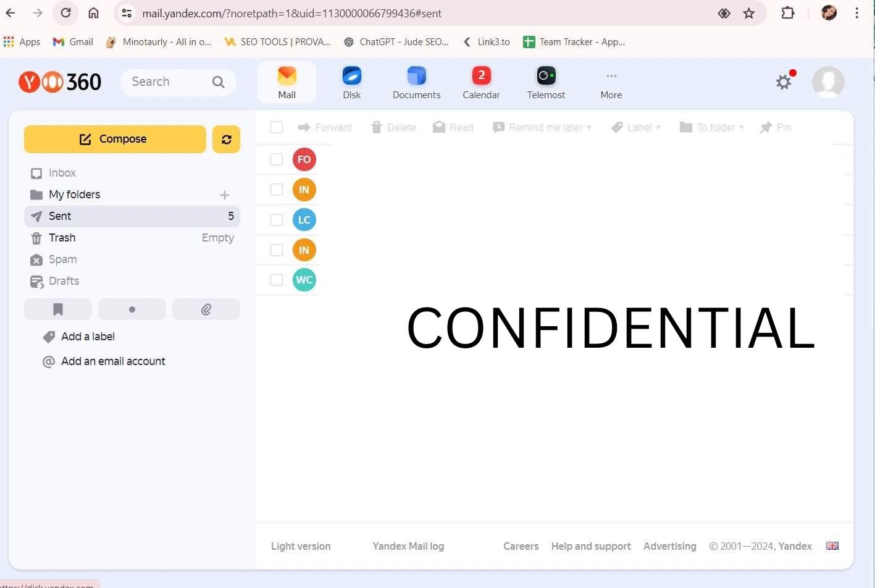Select the FO message checkbox
The width and height of the screenshot is (875, 588).
pos(277,159)
